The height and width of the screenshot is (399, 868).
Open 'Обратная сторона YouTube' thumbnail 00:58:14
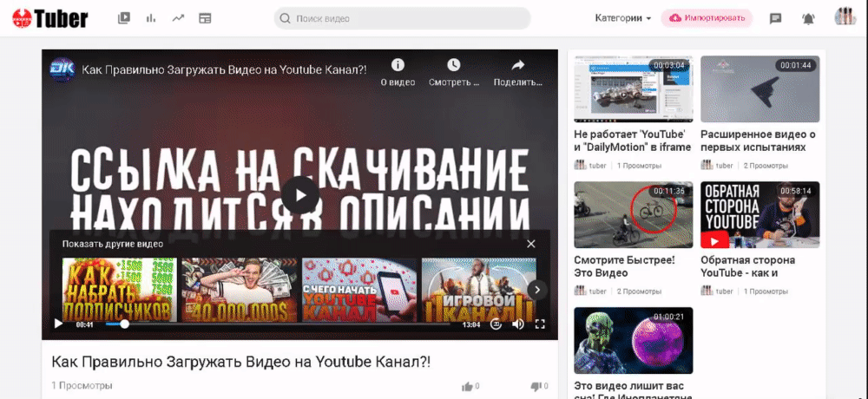760,215
